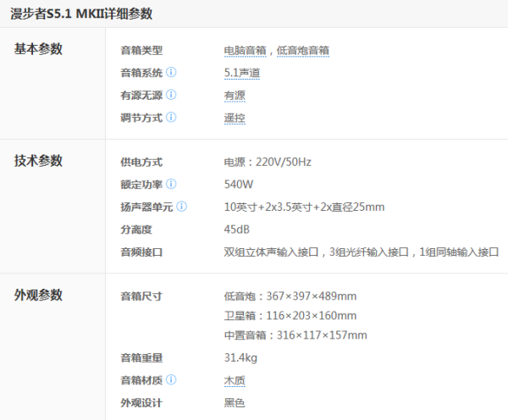
Task: Click the 音箱尺寸 label
Action: [141, 296]
